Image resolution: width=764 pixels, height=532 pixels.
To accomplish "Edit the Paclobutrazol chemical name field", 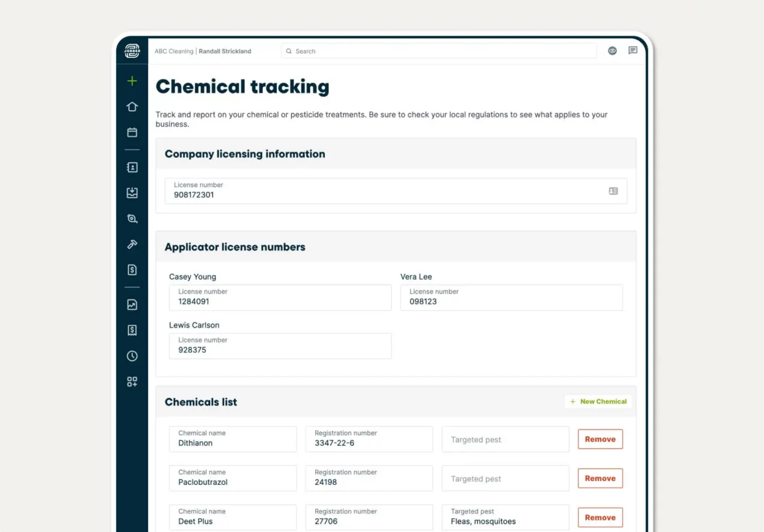I will click(x=233, y=479).
